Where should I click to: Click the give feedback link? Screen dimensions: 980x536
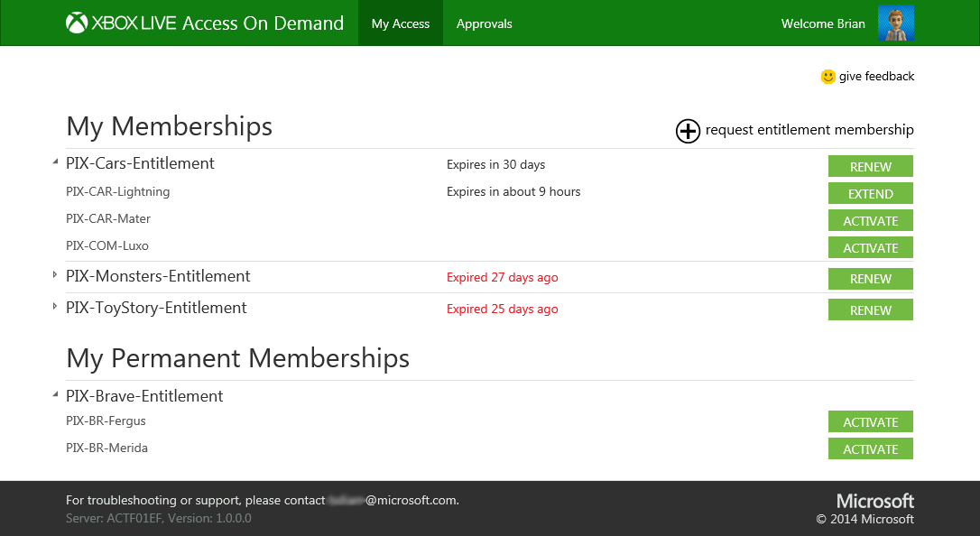tap(876, 76)
